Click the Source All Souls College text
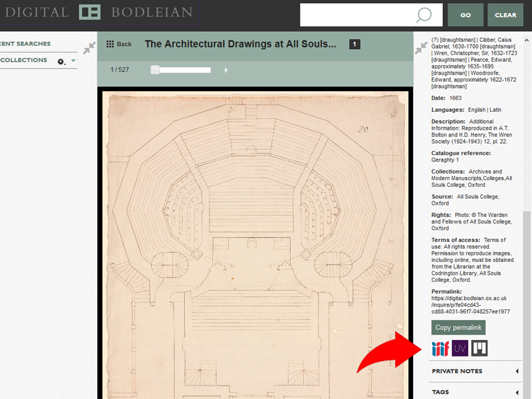Screen dimensions: 532x399 coord(465,200)
